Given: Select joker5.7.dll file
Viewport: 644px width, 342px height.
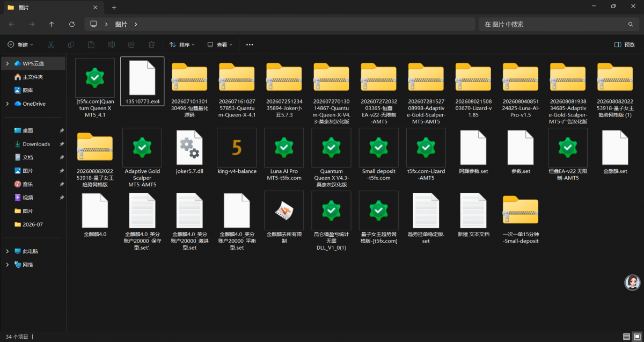Looking at the screenshot, I should click(x=189, y=151).
